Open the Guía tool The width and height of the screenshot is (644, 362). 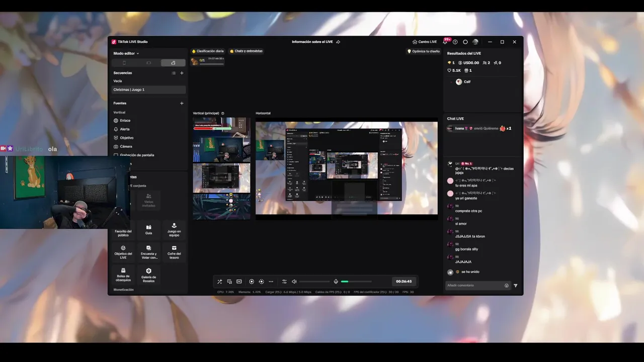(x=148, y=230)
